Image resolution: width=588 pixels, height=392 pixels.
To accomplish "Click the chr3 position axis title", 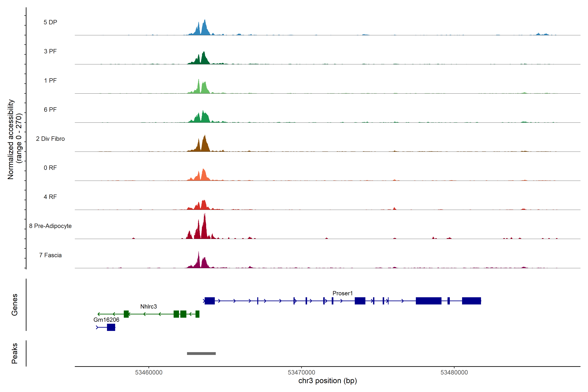I will pyautogui.click(x=327, y=381).
